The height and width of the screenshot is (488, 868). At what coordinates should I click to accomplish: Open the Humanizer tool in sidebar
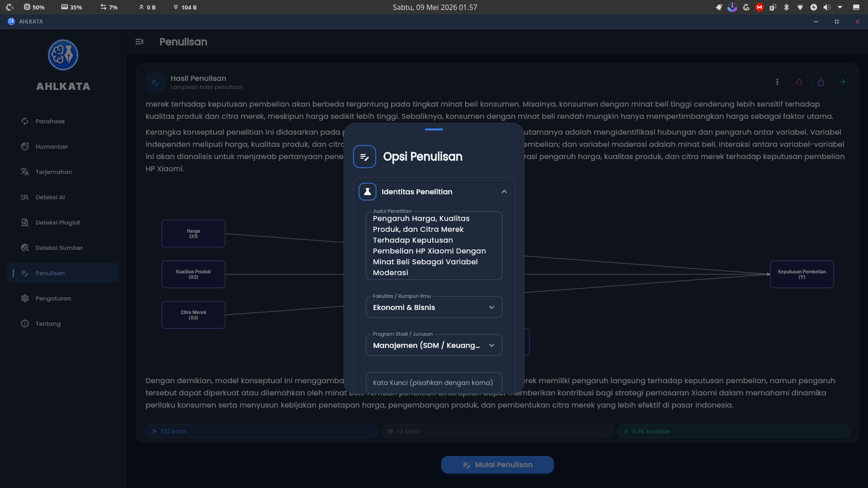63,146
